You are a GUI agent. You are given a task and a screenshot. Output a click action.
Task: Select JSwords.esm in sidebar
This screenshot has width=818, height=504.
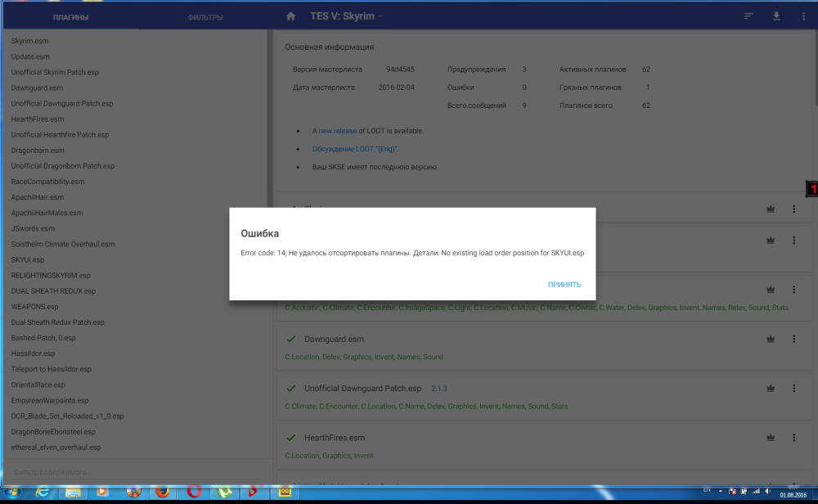pyautogui.click(x=33, y=228)
